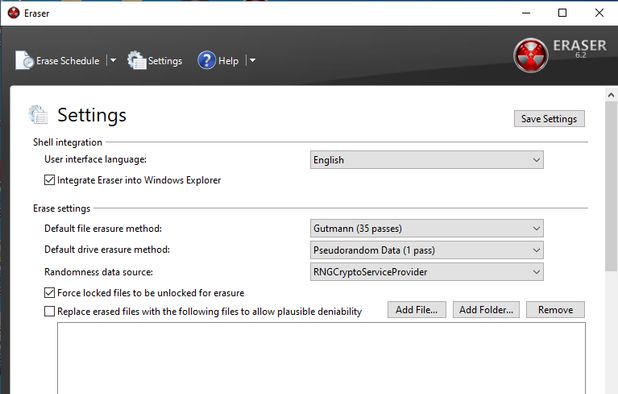Screen dimensions: 618x394
Task: Enable Replace erased files for plausible deniability
Action: tap(49, 311)
